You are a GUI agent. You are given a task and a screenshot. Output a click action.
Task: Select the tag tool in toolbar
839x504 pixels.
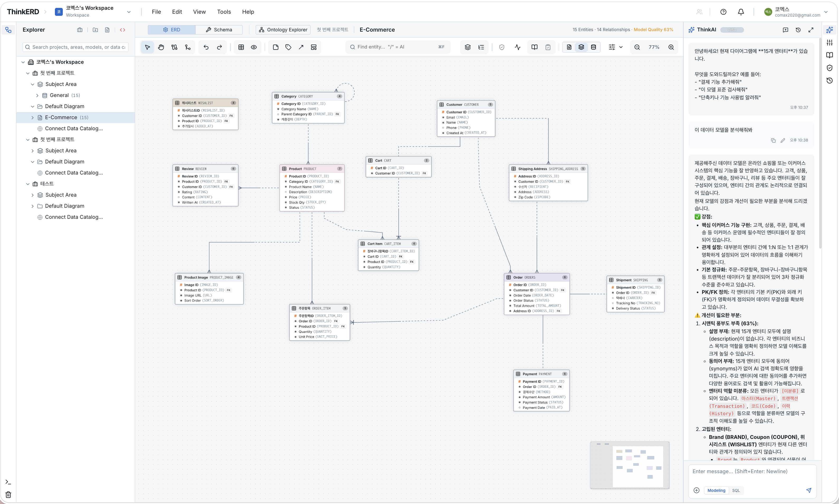(x=288, y=47)
